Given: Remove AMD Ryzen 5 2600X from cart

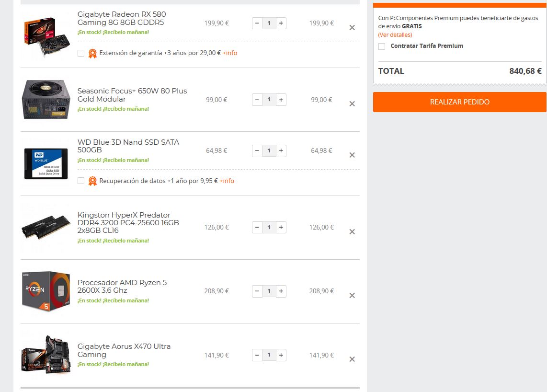Looking at the screenshot, I should 352,295.
